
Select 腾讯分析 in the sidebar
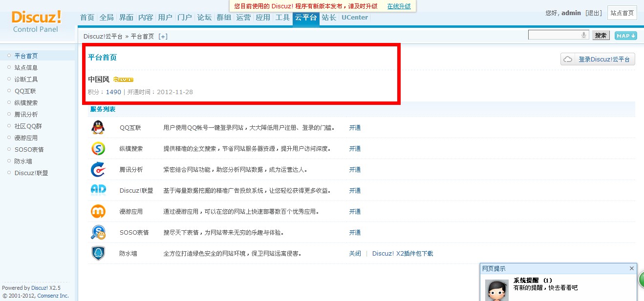(x=26, y=115)
